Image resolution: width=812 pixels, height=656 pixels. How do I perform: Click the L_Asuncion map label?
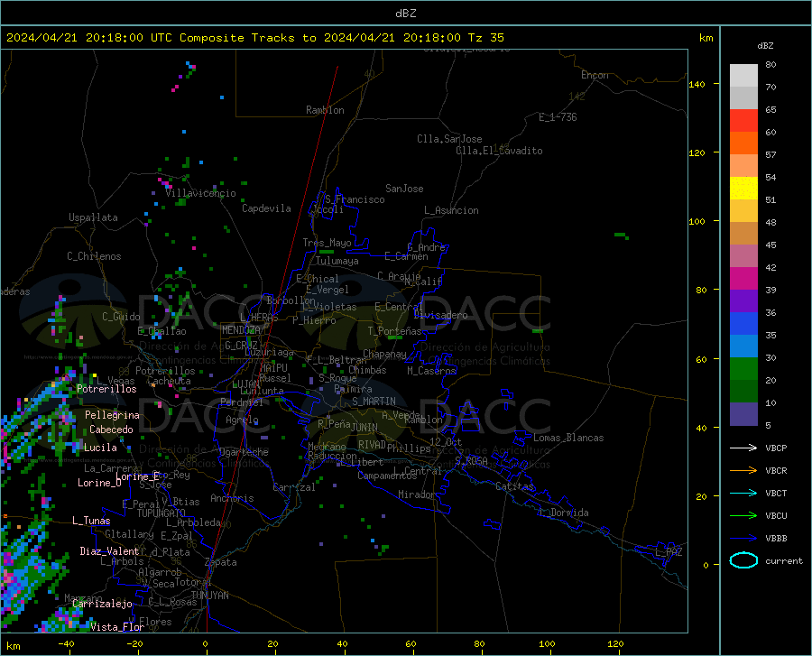coord(451,210)
